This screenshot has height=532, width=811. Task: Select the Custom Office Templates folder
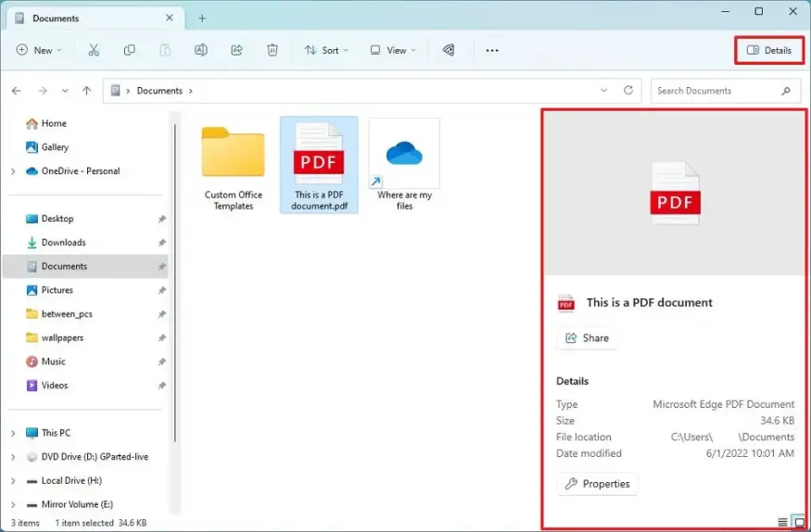click(234, 168)
